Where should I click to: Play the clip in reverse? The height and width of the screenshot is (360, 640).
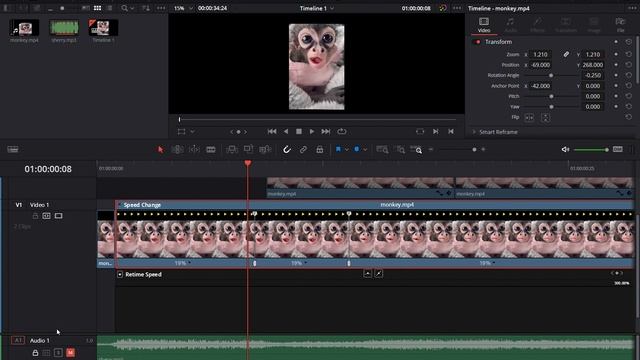coord(286,131)
